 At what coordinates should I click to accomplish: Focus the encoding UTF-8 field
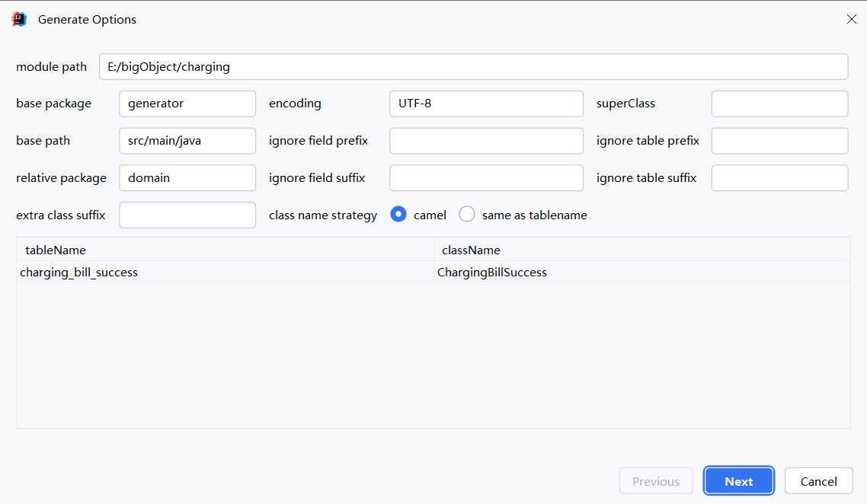(x=486, y=104)
